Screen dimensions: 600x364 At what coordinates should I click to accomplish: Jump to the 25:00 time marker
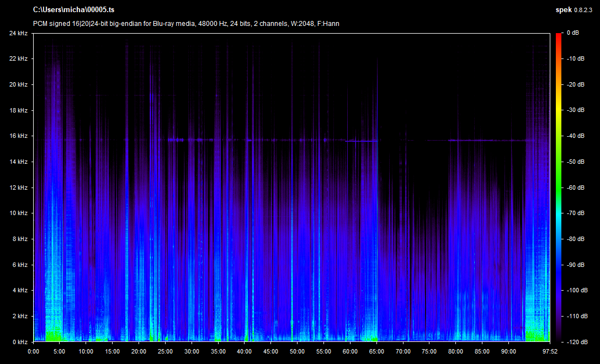165,351
